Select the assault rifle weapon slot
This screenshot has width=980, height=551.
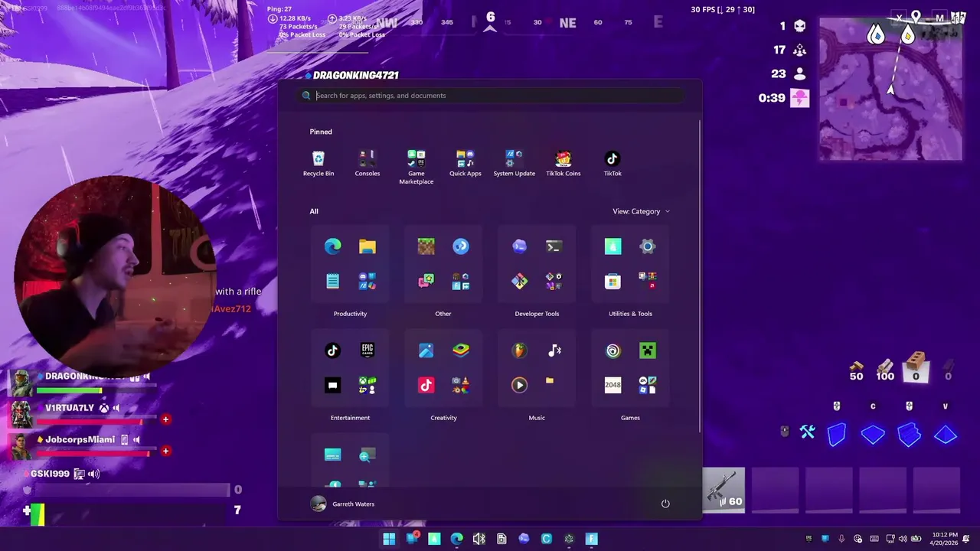coord(724,490)
